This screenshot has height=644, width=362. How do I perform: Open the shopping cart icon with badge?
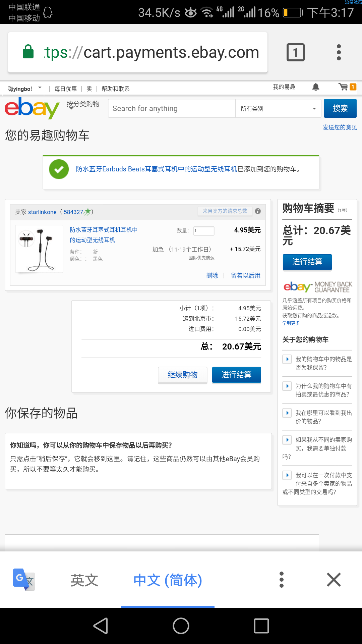tap(347, 87)
